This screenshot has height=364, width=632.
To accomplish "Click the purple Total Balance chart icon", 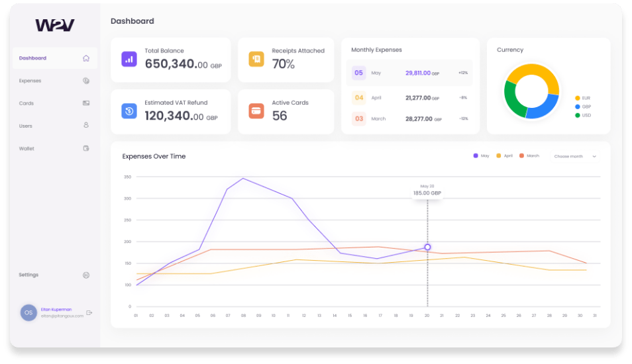I will [x=129, y=59].
